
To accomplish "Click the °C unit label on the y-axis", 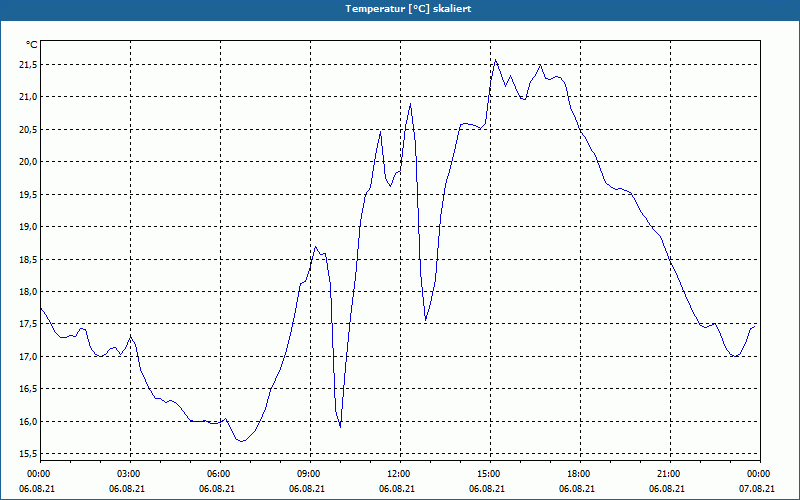I will (x=31, y=45).
